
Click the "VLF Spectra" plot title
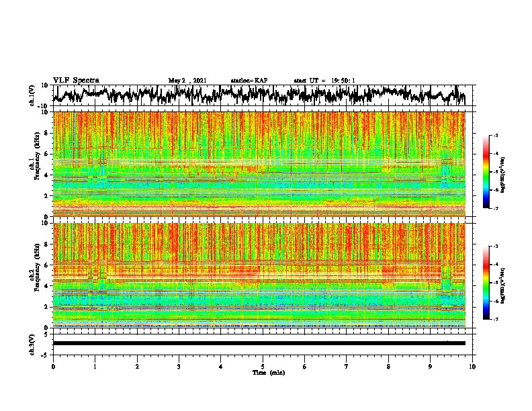76,80
